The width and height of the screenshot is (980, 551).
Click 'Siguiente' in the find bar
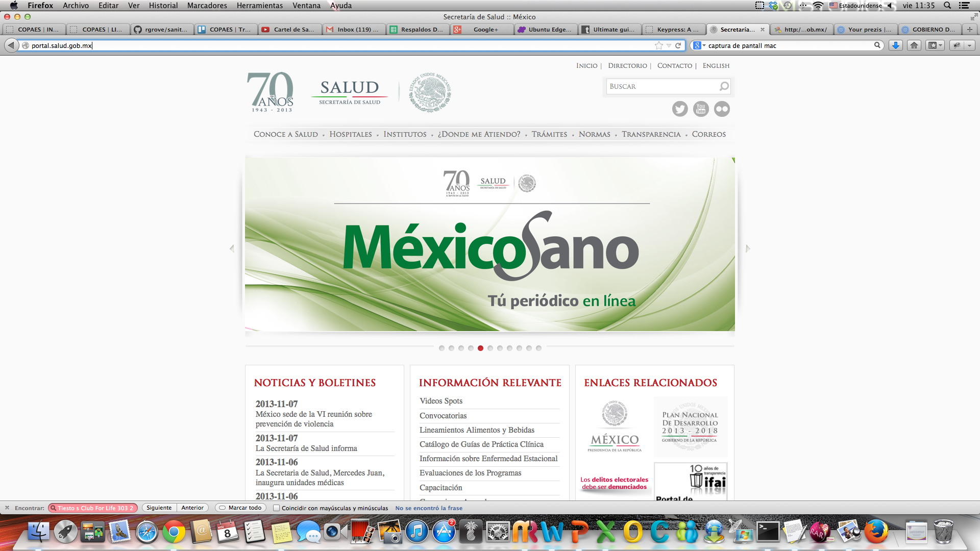[x=159, y=508]
